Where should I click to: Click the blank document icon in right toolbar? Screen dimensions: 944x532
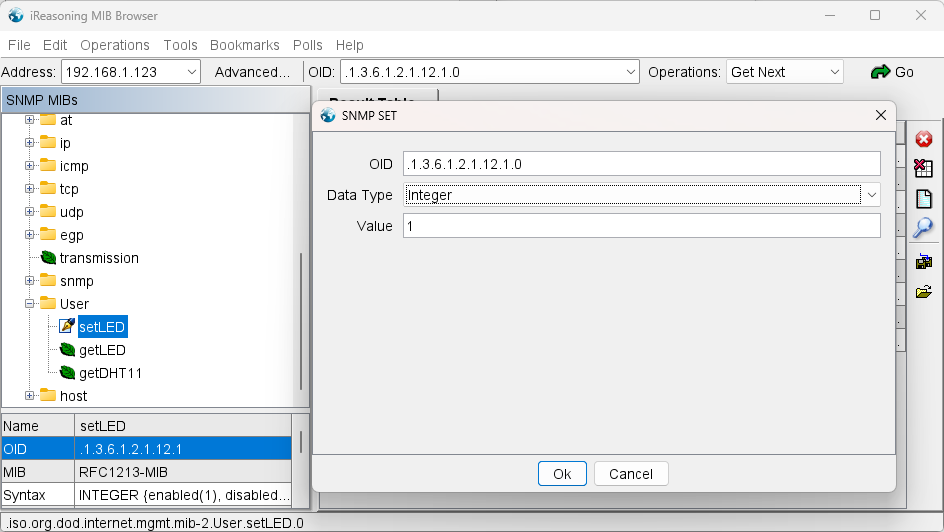point(923,198)
